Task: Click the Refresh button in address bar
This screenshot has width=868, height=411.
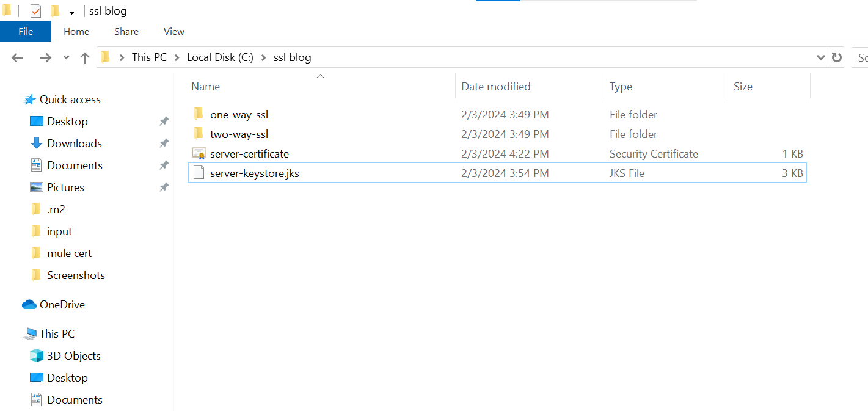Action: coord(837,57)
